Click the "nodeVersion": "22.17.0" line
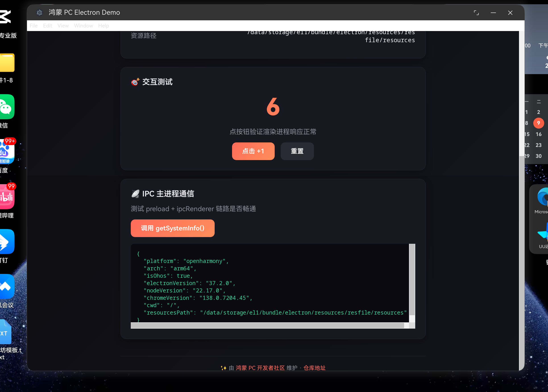Image resolution: width=548 pixels, height=392 pixels. (185, 290)
